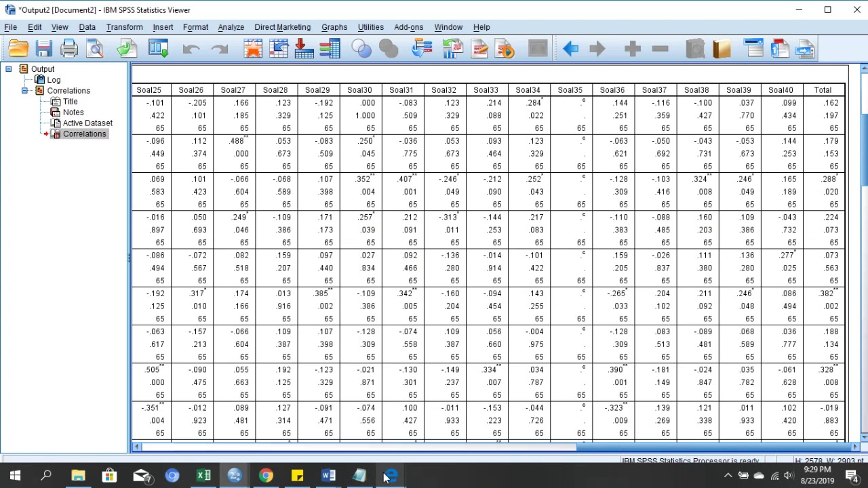868x488 pixels.
Task: Click the 1.000 cell under Soal30
Action: tap(363, 115)
